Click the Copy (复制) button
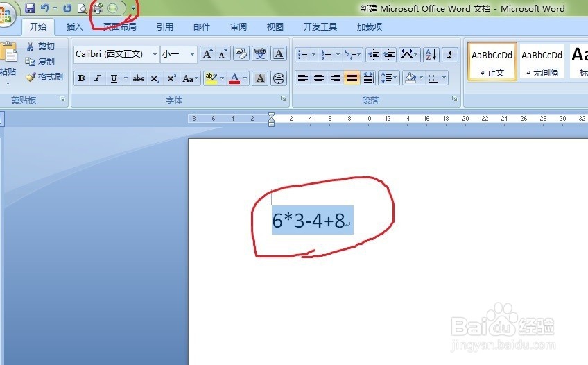 [x=40, y=61]
